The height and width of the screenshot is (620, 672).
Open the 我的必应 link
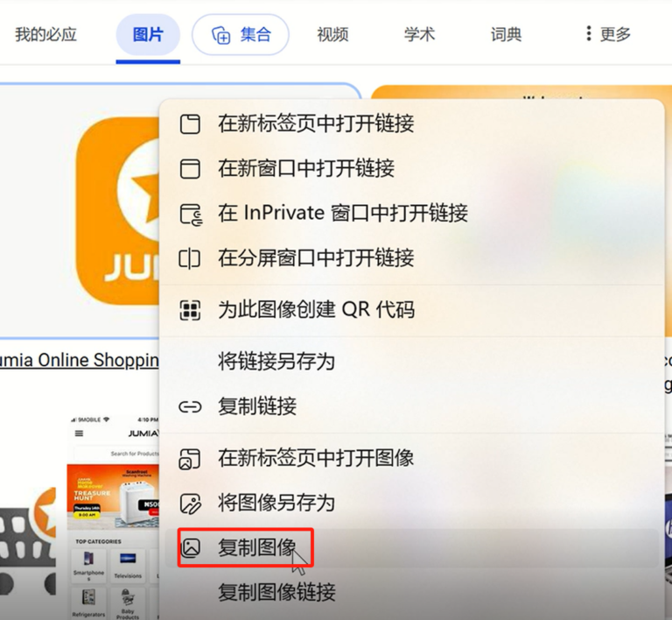coord(45,34)
